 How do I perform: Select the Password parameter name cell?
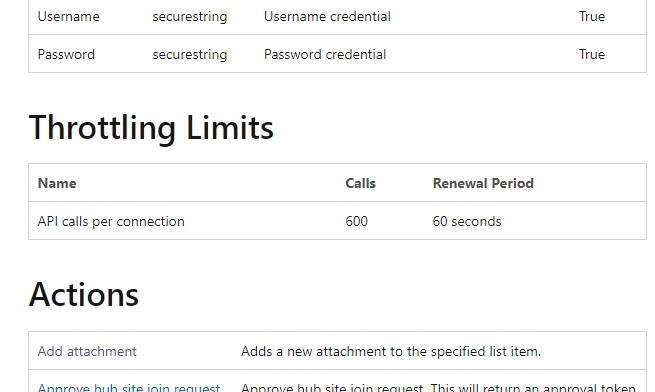66,54
